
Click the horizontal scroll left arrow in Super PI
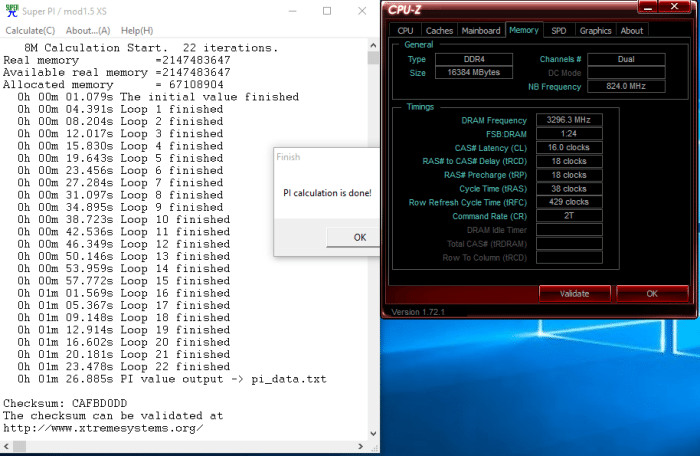pos(6,446)
